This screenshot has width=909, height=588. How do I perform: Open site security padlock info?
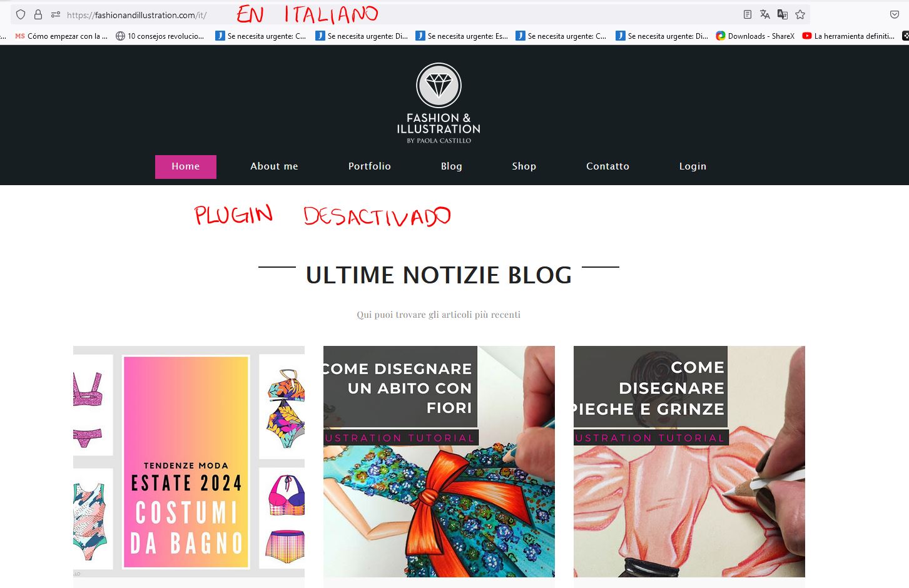coord(38,14)
